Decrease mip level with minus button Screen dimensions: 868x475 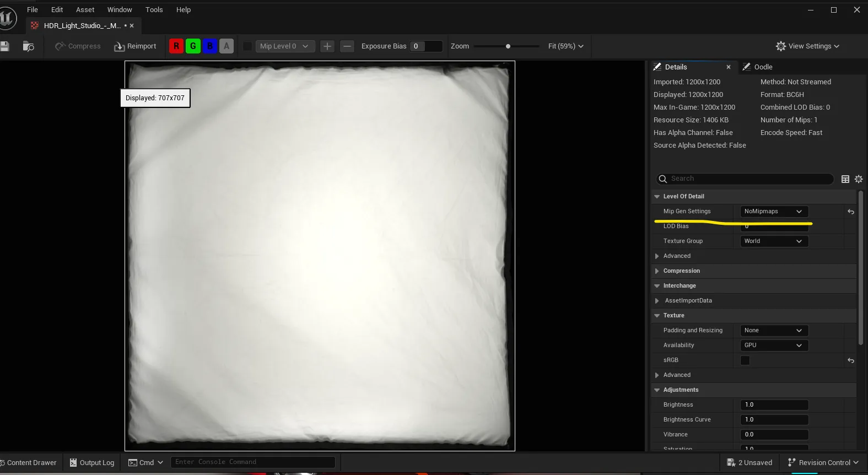(x=347, y=46)
